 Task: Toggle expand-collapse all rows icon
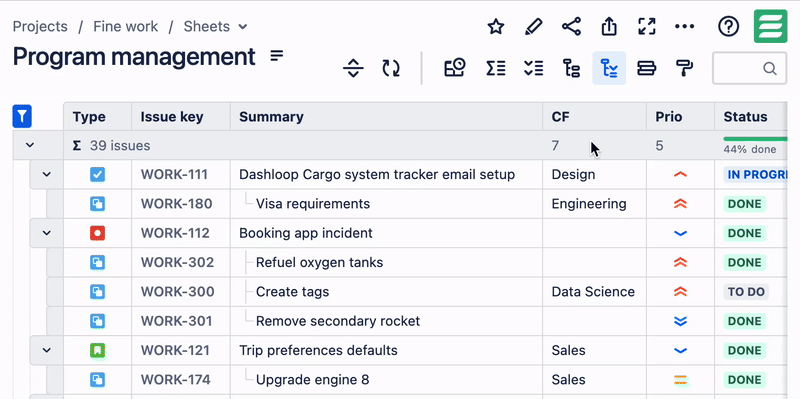[x=353, y=68]
